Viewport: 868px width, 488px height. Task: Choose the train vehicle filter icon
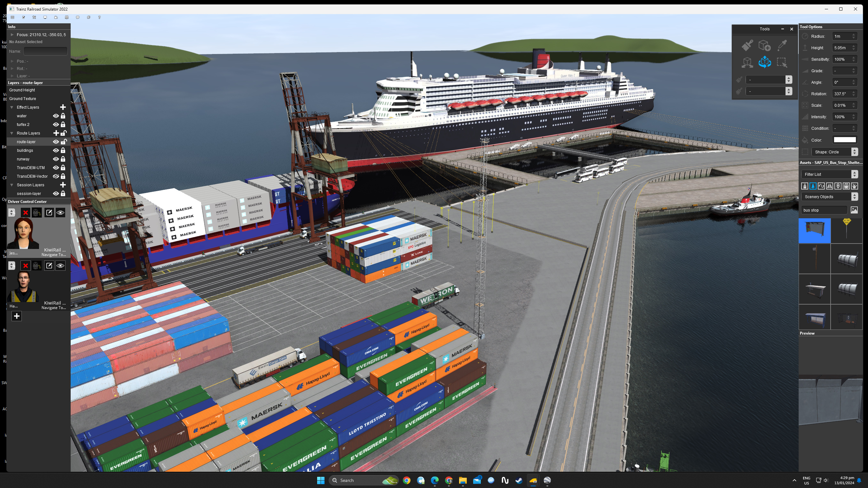pos(846,186)
